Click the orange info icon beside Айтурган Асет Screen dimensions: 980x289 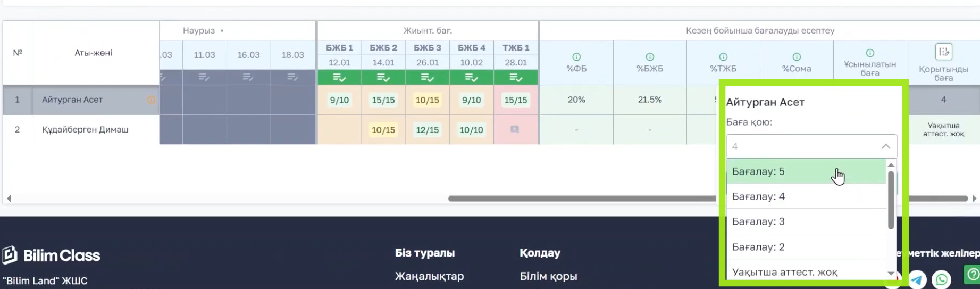click(152, 100)
